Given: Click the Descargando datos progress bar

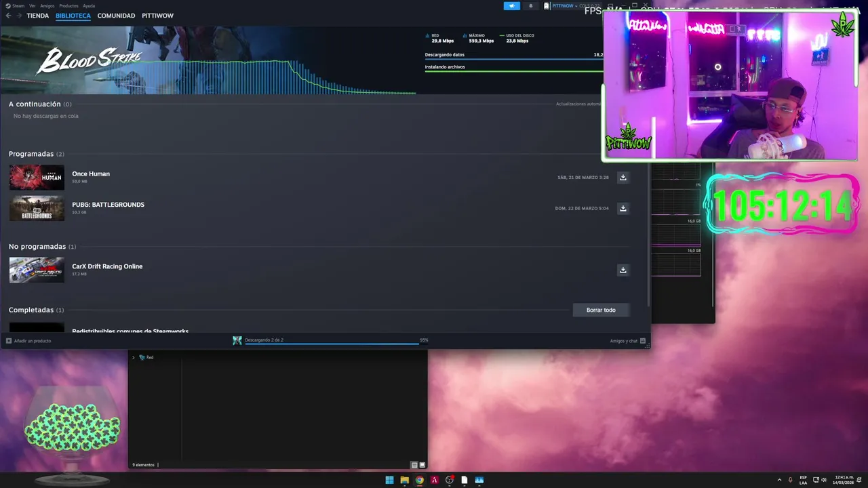Looking at the screenshot, I should tap(513, 60).
